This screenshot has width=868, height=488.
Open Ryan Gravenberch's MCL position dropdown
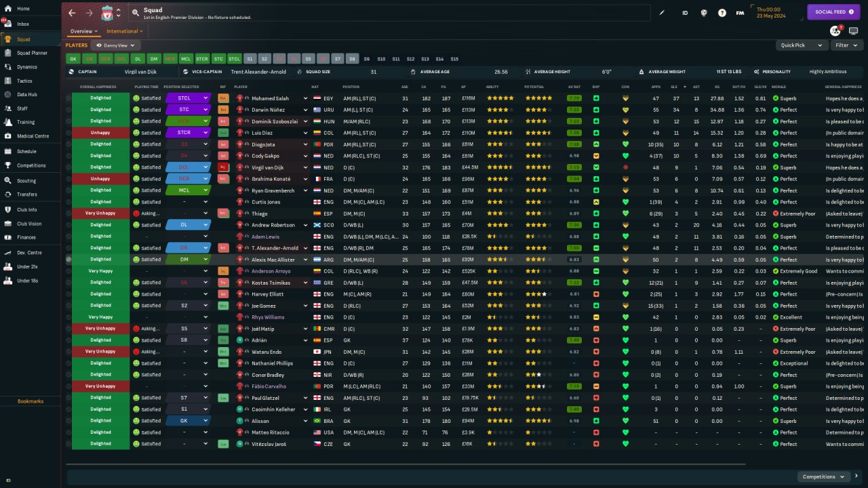[189, 190]
